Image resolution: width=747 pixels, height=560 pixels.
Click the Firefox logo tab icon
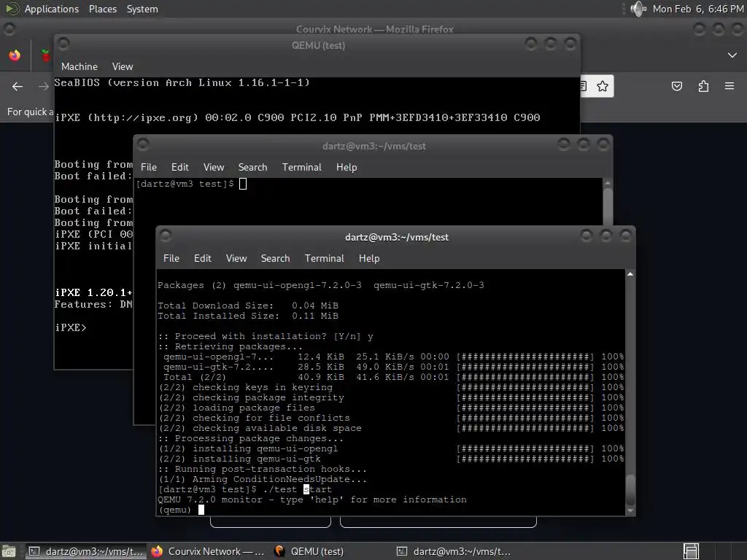15,55
